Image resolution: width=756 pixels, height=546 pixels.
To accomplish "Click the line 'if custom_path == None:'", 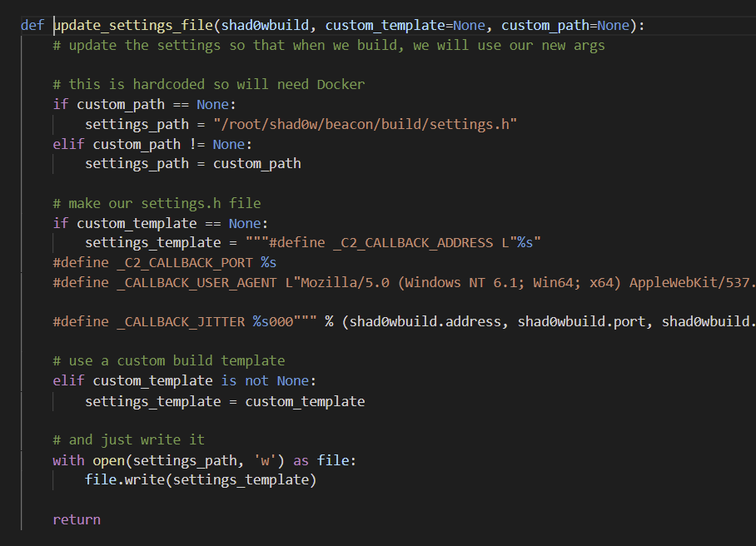I will 144,104.
